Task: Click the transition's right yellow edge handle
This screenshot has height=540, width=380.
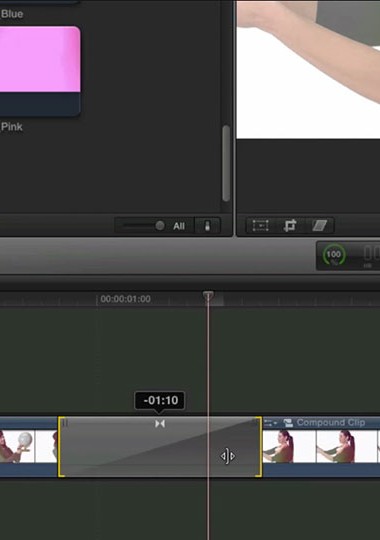Action: coord(260,447)
